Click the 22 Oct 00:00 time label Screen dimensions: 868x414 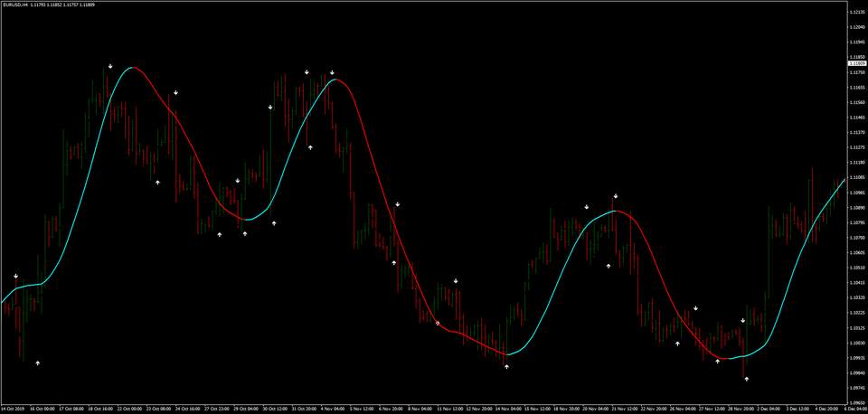[x=129, y=409]
